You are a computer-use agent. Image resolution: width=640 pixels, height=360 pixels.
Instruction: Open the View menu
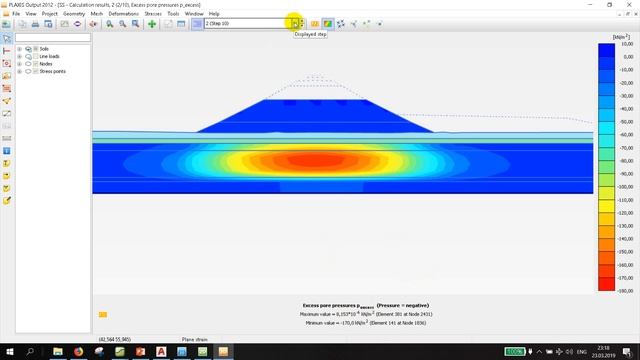point(31,13)
